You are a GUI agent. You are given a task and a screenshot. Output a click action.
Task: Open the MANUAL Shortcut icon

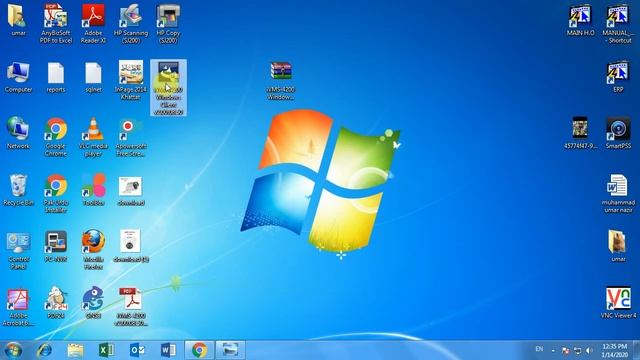pyautogui.click(x=618, y=23)
